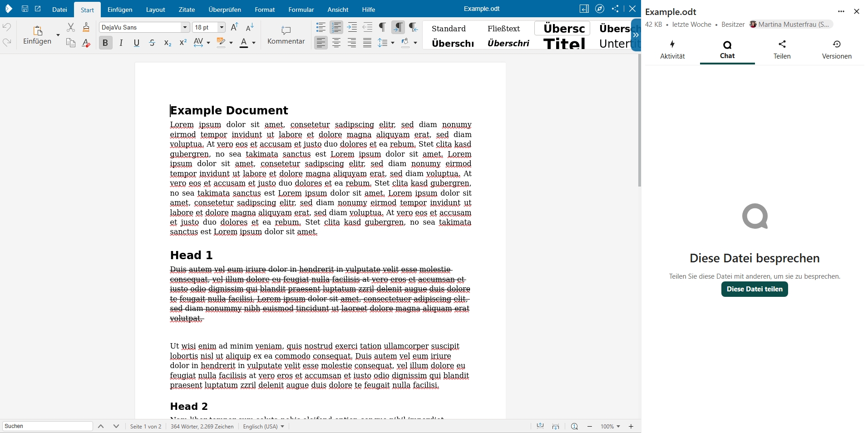
Task: Open the Einfügen ribbon tab
Action: (x=120, y=10)
